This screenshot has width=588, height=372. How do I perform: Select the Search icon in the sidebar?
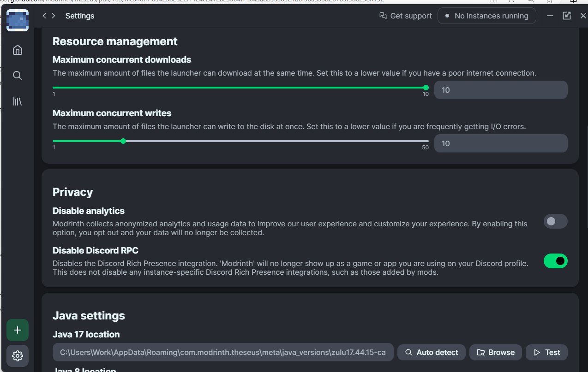tap(17, 76)
